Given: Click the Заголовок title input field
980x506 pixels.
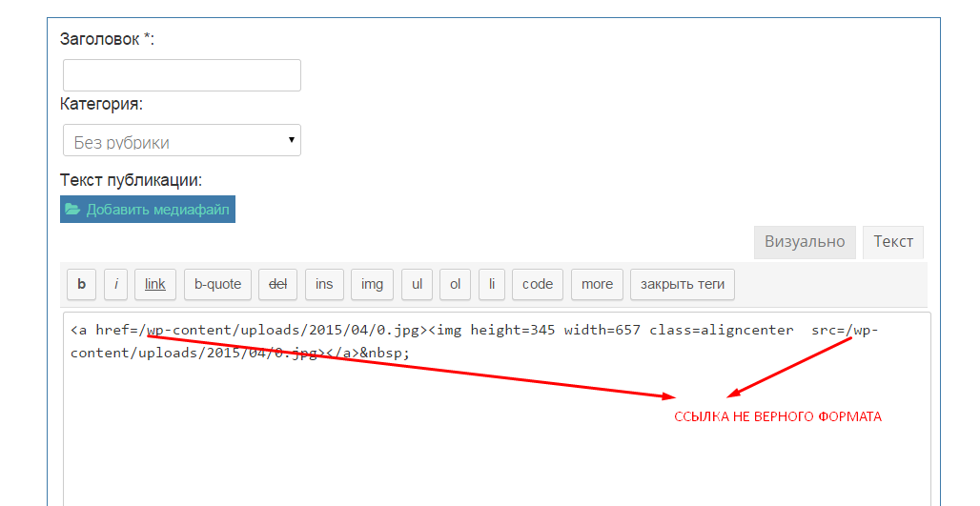Looking at the screenshot, I should [182, 75].
